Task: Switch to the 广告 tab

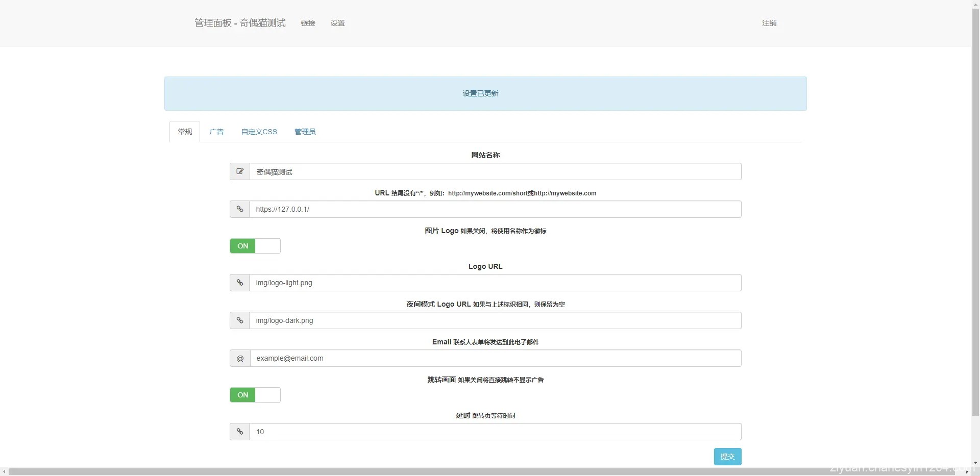Action: click(216, 131)
